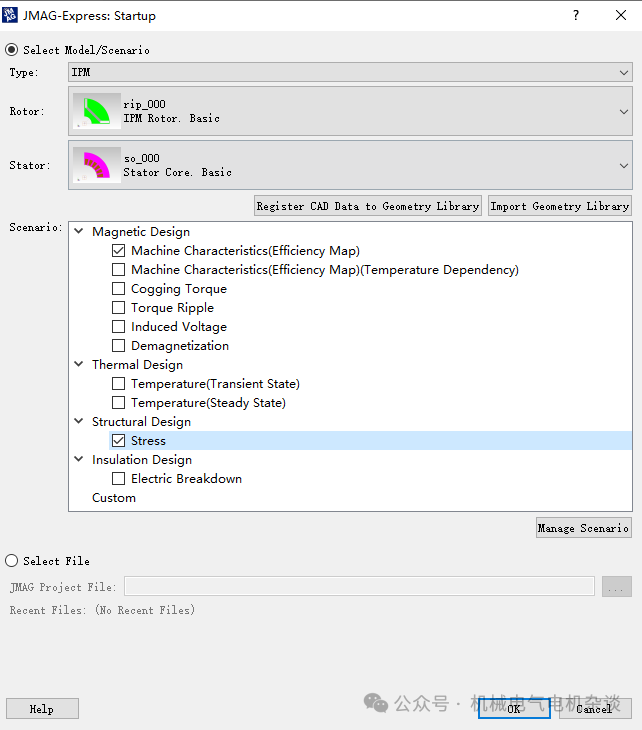Choose the Select Model/Scenario radio button
642x730 pixels.
[x=12, y=50]
